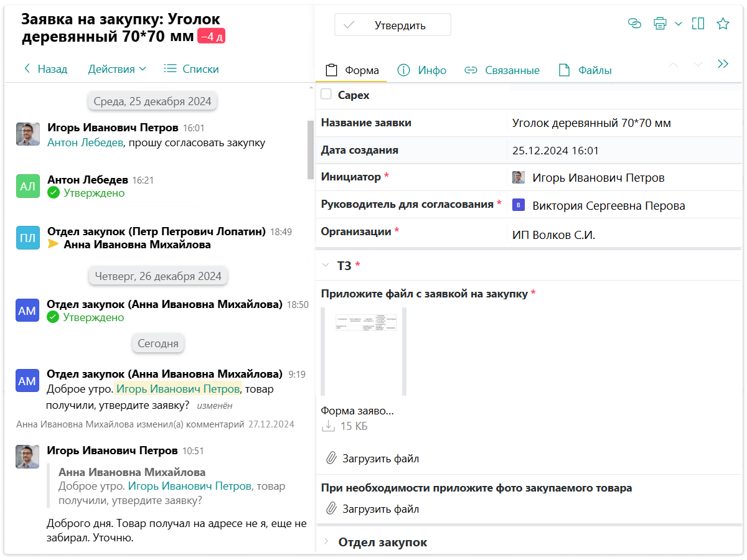Go back using Назад link
This screenshot has height=560, width=747.
45,69
